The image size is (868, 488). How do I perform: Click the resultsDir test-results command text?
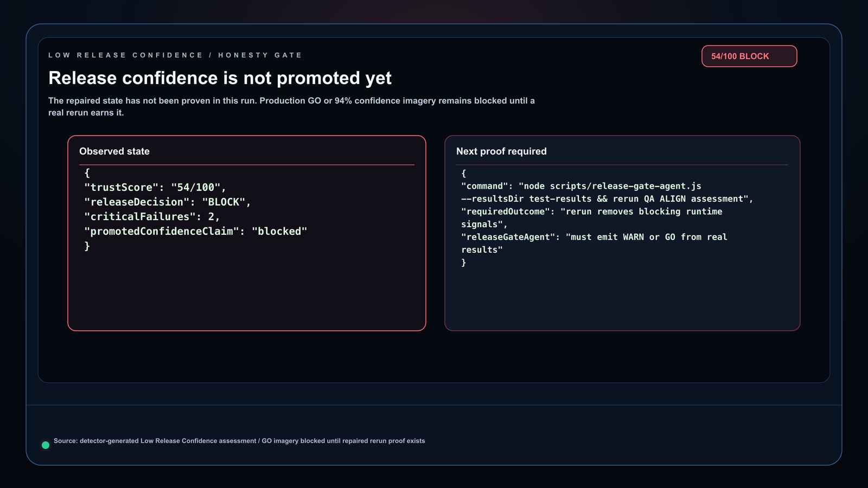(607, 199)
